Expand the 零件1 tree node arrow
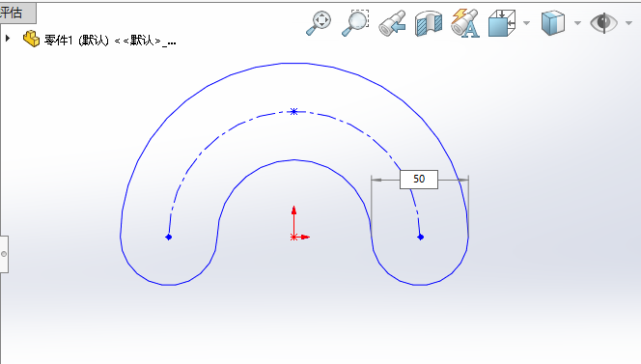Screen dimensions: 641x364 pos(8,39)
